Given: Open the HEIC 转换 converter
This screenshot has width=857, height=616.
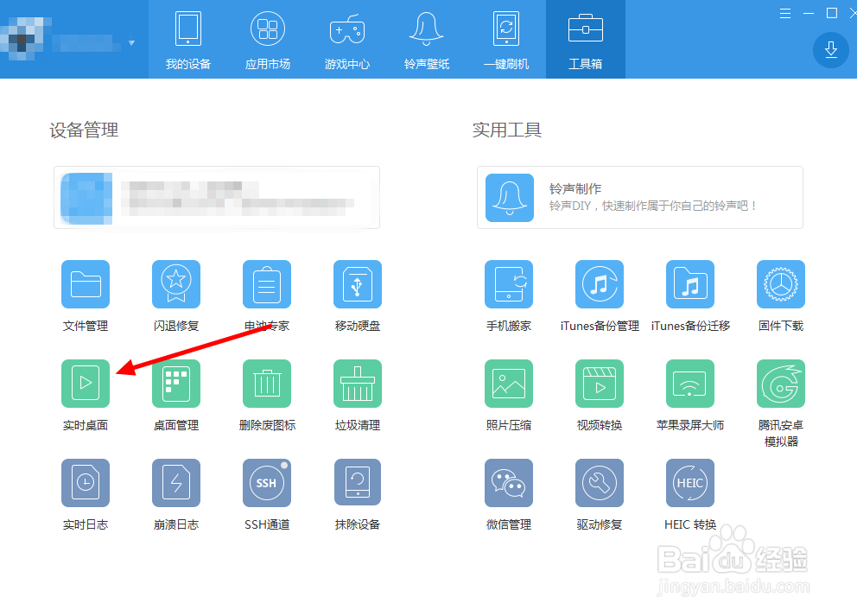Looking at the screenshot, I should (x=689, y=483).
